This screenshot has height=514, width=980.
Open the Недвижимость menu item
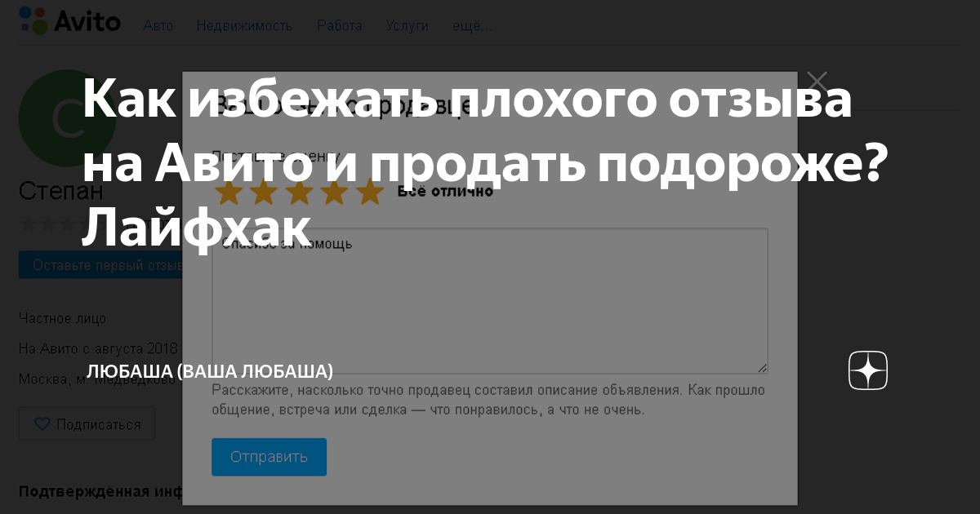pyautogui.click(x=244, y=25)
